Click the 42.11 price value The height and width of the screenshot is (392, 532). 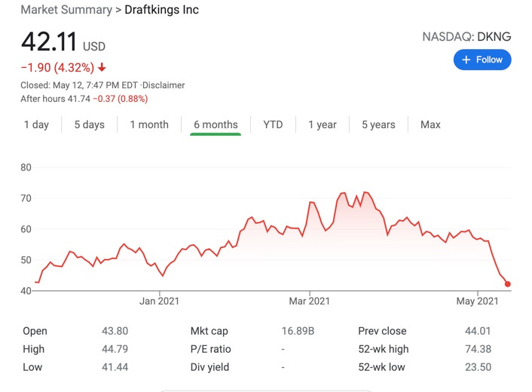click(x=49, y=41)
